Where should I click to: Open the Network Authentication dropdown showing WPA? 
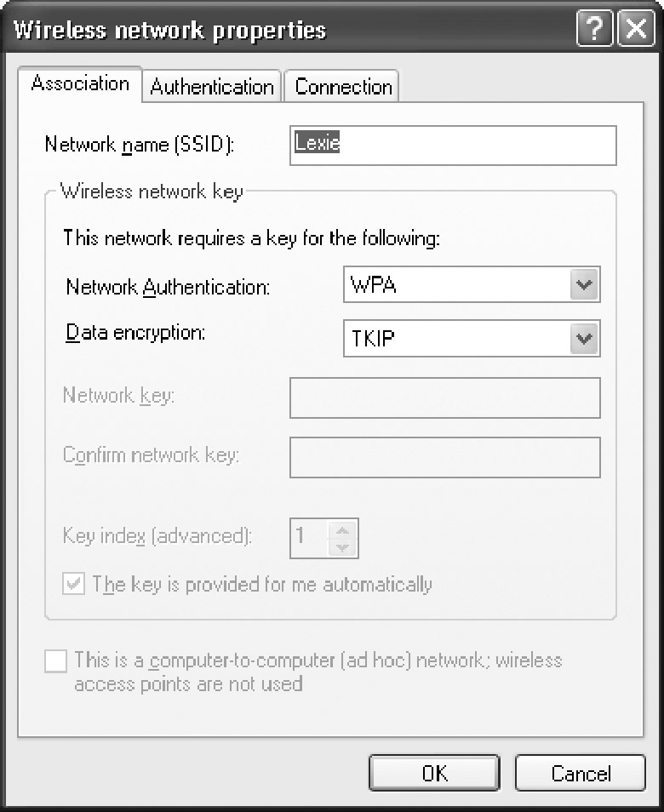coord(472,284)
